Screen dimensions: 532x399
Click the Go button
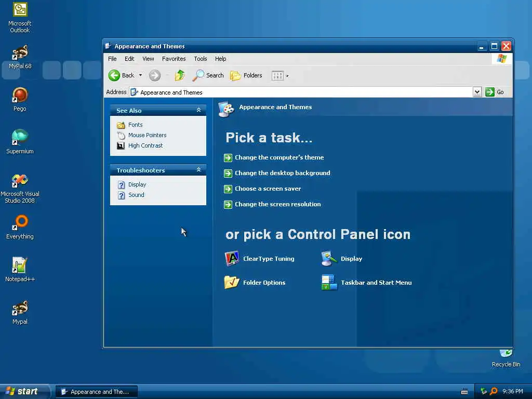(x=495, y=92)
